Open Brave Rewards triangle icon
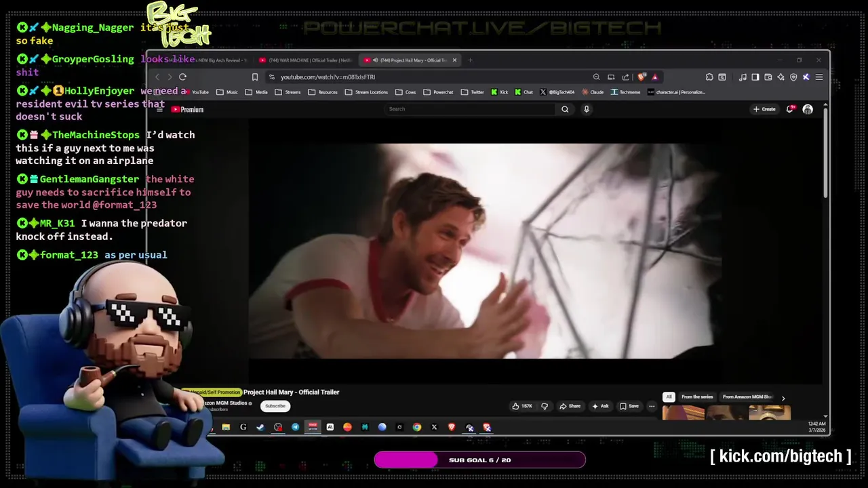 655,77
